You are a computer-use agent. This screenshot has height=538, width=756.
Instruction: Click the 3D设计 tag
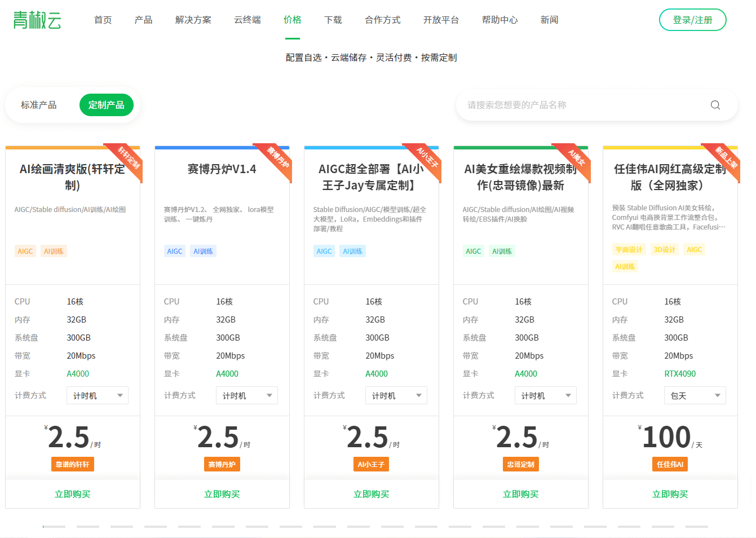pos(665,249)
